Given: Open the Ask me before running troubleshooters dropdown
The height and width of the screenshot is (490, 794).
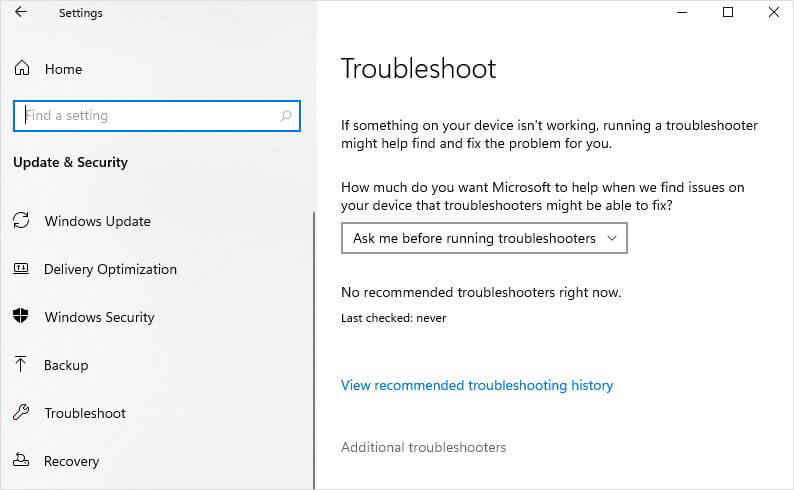Looking at the screenshot, I should 484,238.
